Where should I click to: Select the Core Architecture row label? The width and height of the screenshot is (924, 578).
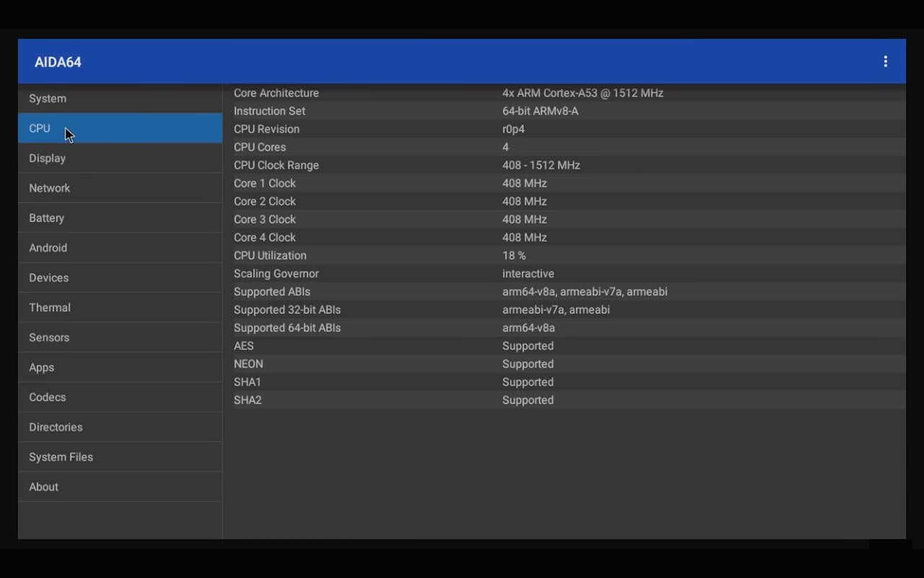point(276,93)
